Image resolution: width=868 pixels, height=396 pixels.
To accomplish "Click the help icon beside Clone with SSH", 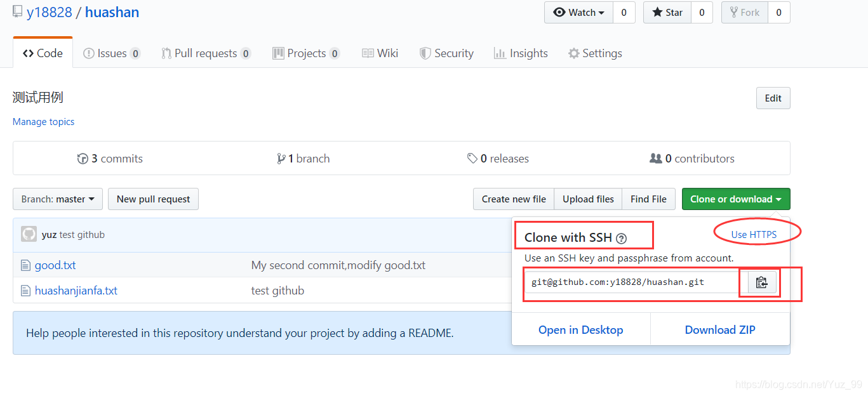I will tap(621, 239).
